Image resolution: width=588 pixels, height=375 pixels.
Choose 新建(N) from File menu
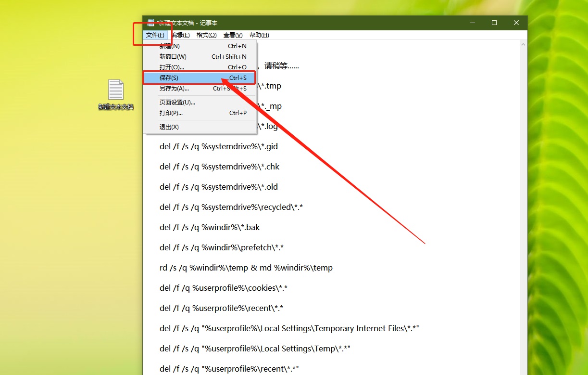pyautogui.click(x=200, y=46)
